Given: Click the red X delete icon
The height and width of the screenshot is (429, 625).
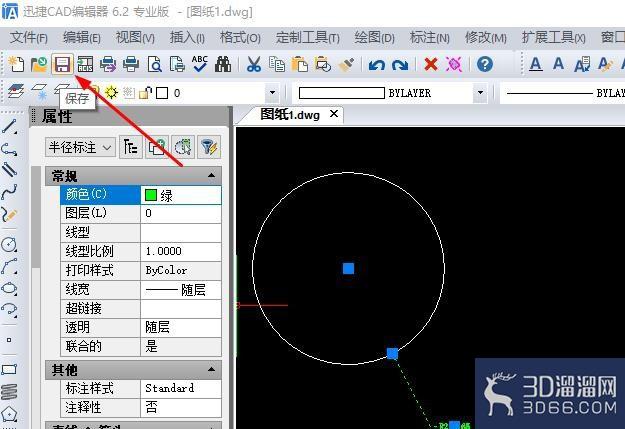Looking at the screenshot, I should point(431,64).
